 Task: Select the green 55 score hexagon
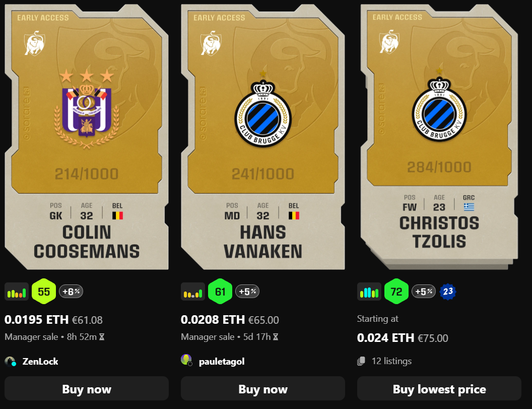coord(44,291)
